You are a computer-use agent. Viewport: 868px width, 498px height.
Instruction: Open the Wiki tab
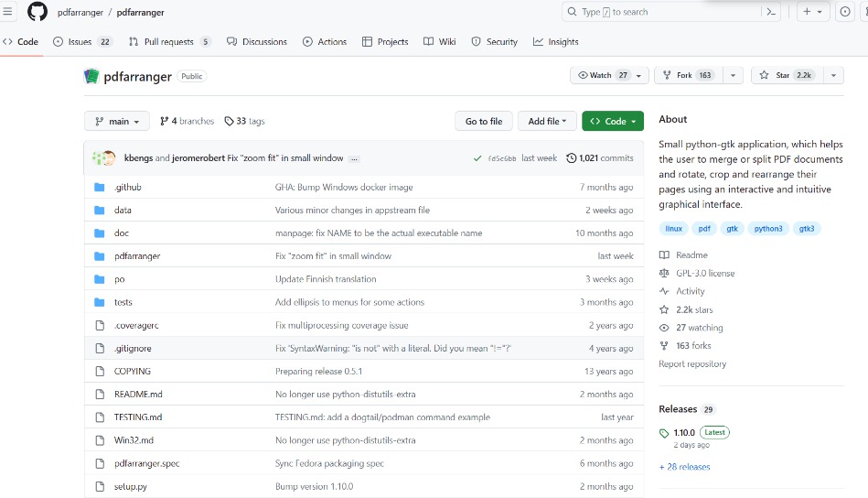pos(440,42)
